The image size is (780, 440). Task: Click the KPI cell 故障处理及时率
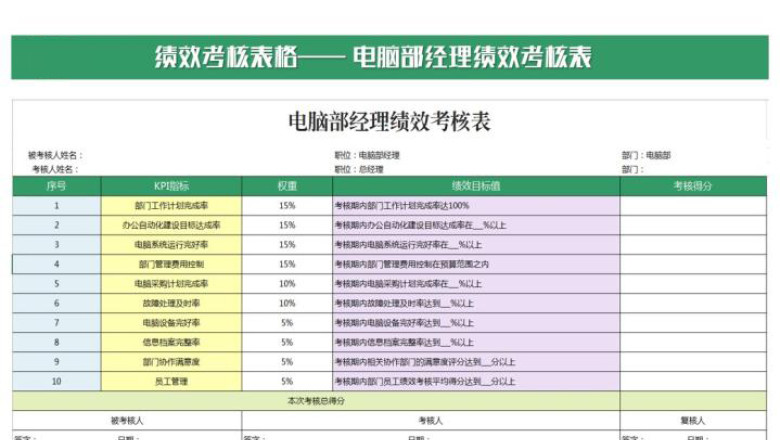171,303
